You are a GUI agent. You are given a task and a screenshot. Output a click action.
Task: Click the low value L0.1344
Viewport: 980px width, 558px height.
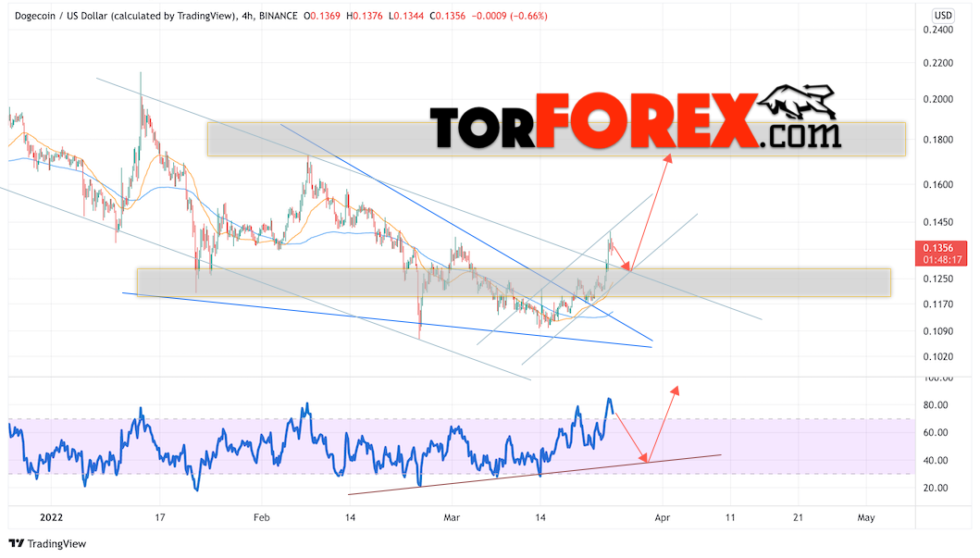pyautogui.click(x=405, y=17)
